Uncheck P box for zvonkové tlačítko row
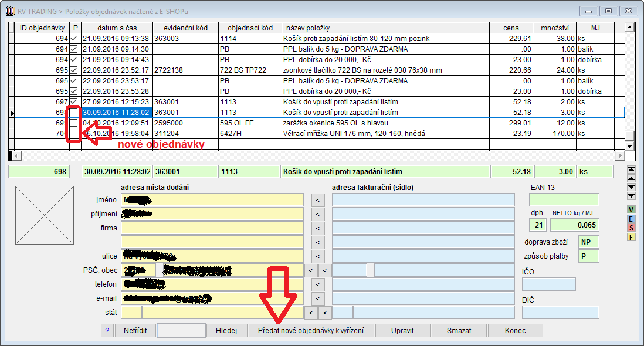This screenshot has width=644, height=346. [x=74, y=70]
